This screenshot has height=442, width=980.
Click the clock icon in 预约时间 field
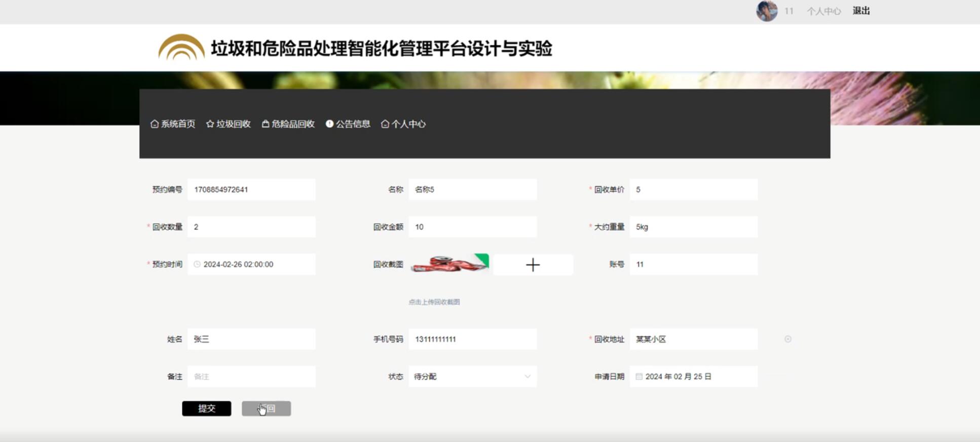coord(197,264)
